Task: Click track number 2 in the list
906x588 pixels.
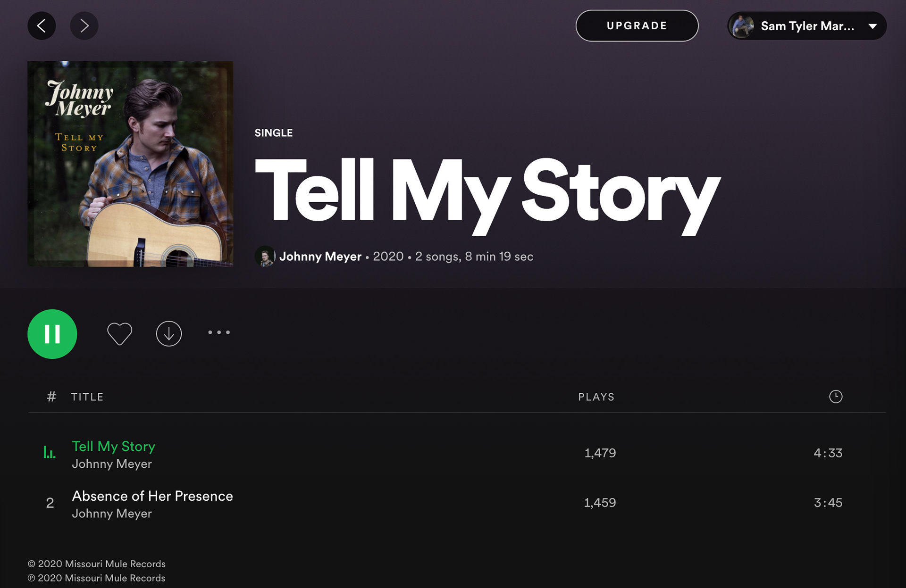Action: 50,503
